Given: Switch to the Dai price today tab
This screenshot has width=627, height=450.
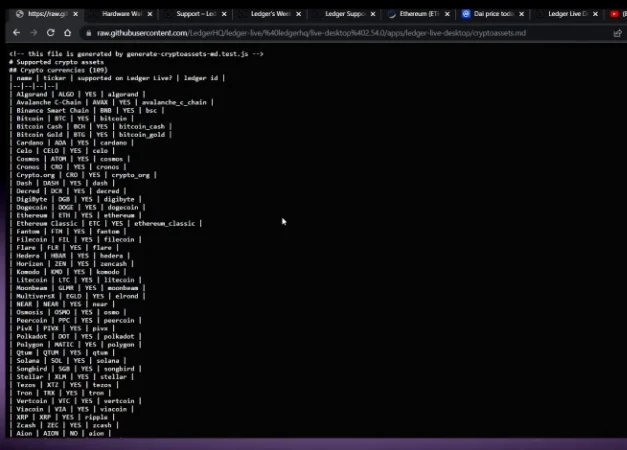Looking at the screenshot, I should (x=493, y=14).
